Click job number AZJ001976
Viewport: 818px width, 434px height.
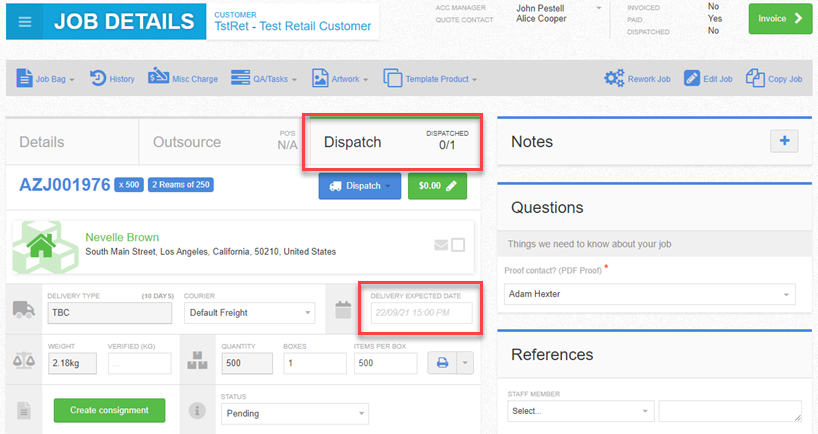(x=65, y=185)
